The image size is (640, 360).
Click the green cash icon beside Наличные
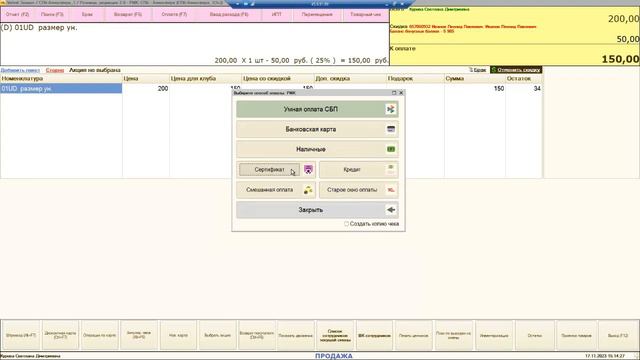(391, 149)
